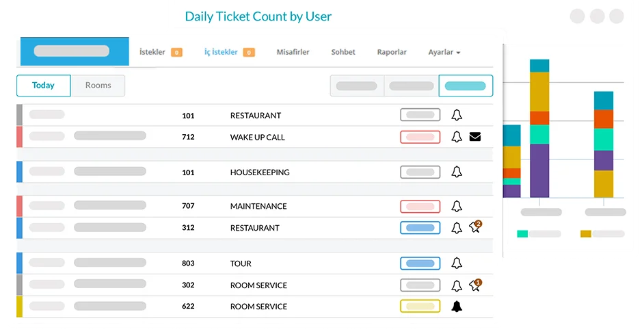Click the teal legend swatch under the chart
The width and height of the screenshot is (644, 334).
(522, 233)
